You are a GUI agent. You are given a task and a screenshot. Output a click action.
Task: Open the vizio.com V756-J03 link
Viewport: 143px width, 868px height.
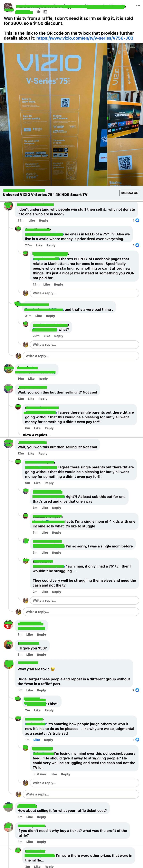coord(85,38)
